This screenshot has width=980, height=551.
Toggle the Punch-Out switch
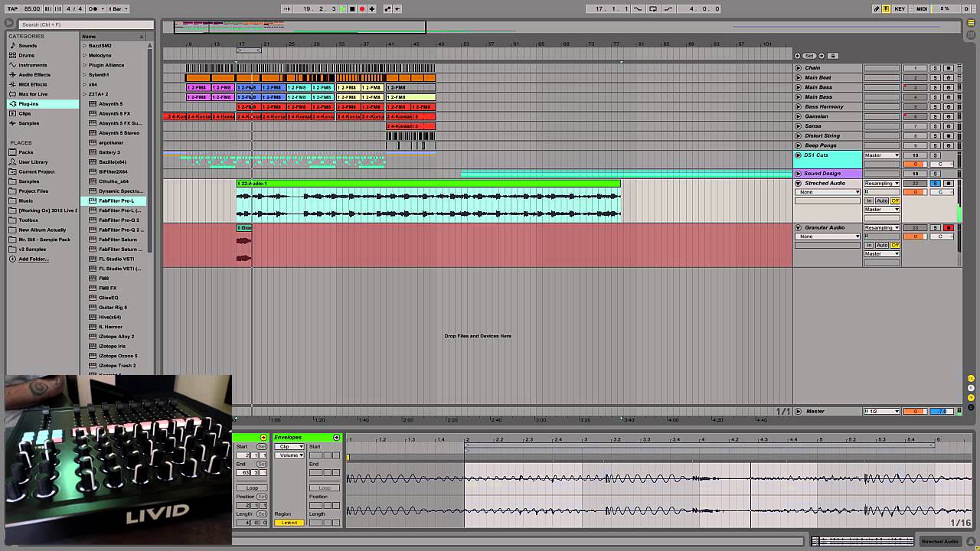coord(668,8)
